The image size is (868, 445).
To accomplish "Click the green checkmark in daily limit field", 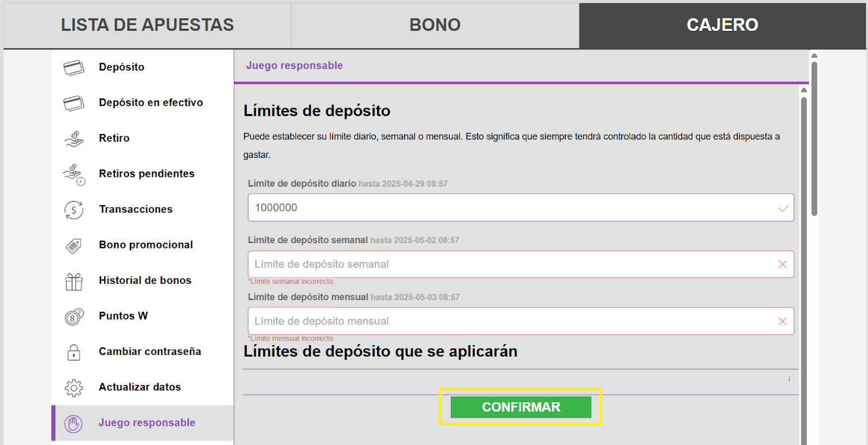I will [x=783, y=208].
